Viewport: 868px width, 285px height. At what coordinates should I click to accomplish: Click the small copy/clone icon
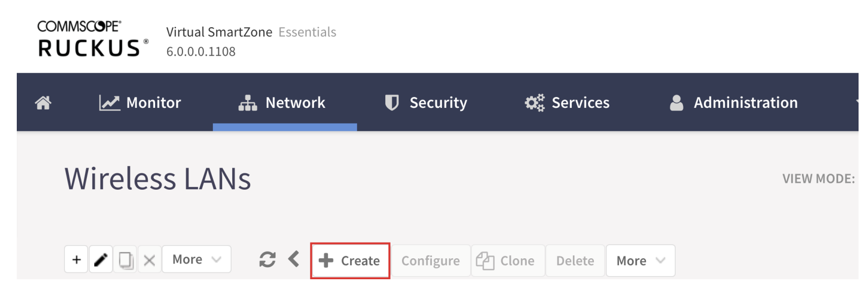point(125,259)
